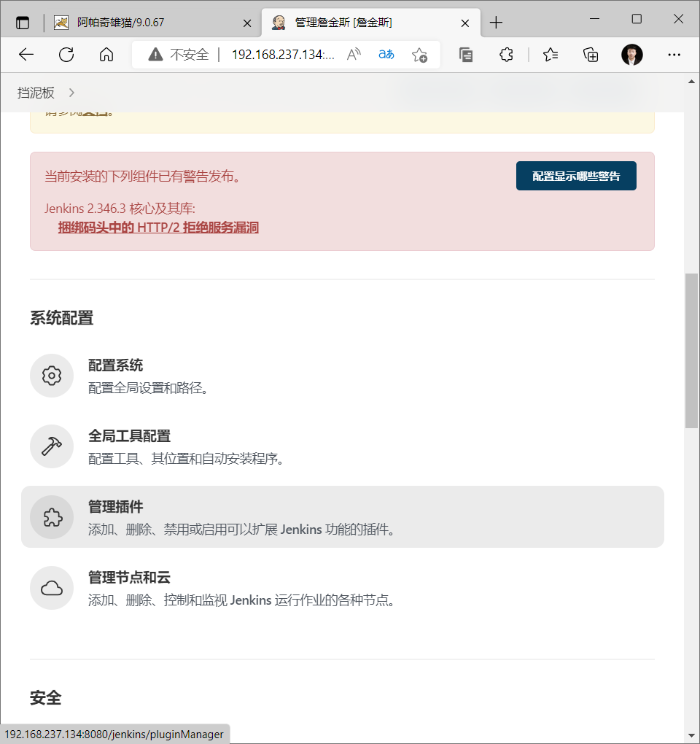
Task: Click the 配置显示哪些警告 button
Action: (x=576, y=176)
